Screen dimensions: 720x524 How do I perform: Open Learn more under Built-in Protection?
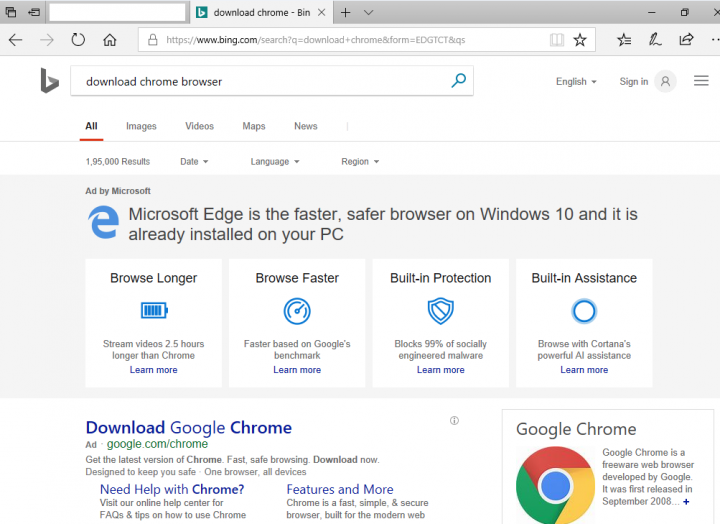click(x=440, y=370)
